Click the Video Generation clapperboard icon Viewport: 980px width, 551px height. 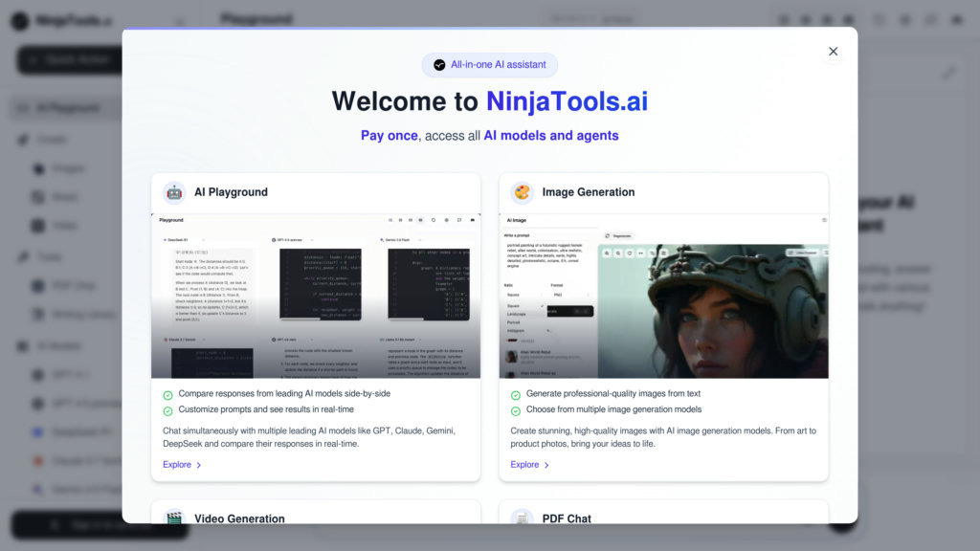coord(174,517)
